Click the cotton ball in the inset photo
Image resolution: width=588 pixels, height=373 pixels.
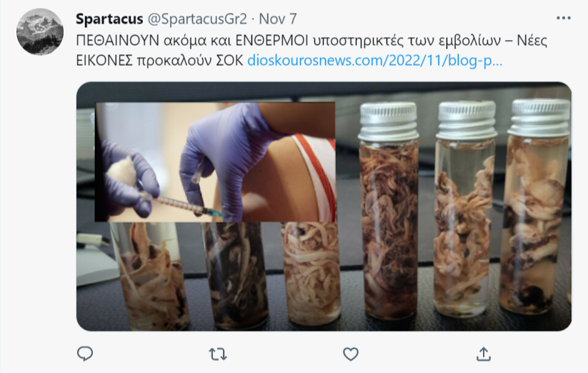[122, 171]
